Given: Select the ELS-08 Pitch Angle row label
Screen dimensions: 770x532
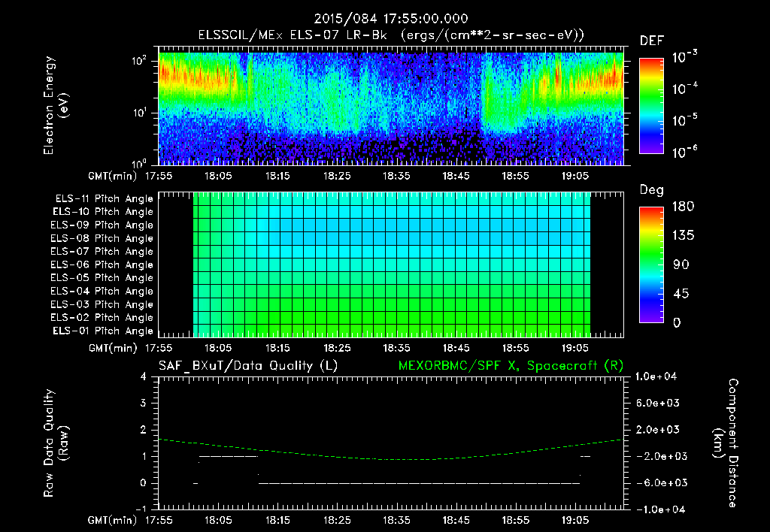Looking at the screenshot, I should [x=102, y=238].
